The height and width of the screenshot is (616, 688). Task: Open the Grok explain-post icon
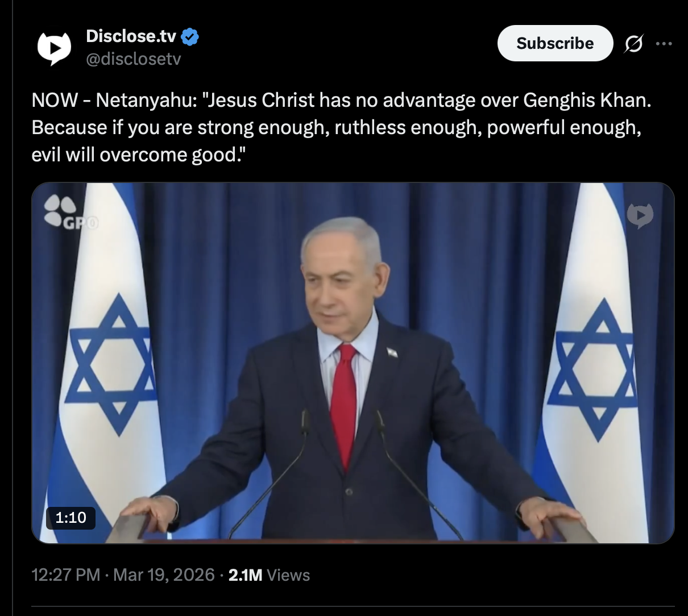click(x=633, y=44)
